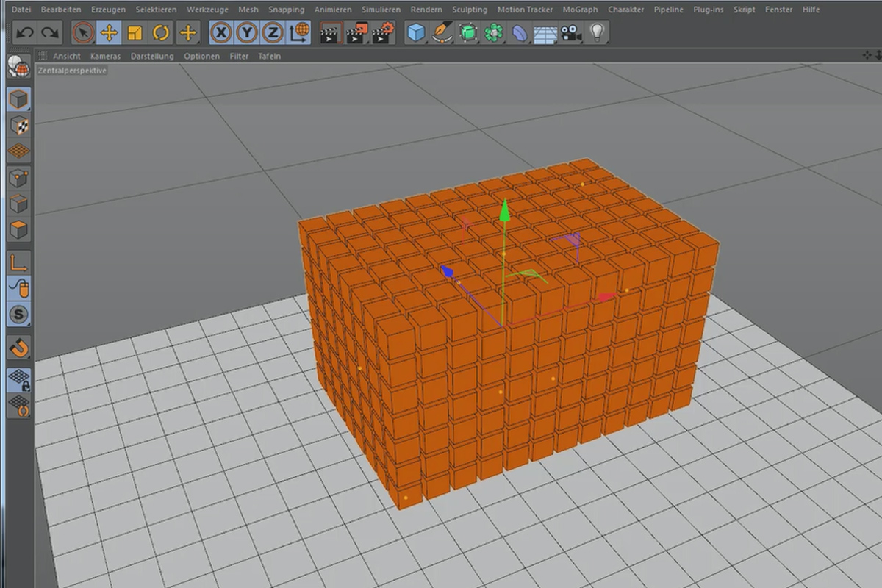This screenshot has height=588, width=882.
Task: Open the Mesh menu
Action: [248, 10]
